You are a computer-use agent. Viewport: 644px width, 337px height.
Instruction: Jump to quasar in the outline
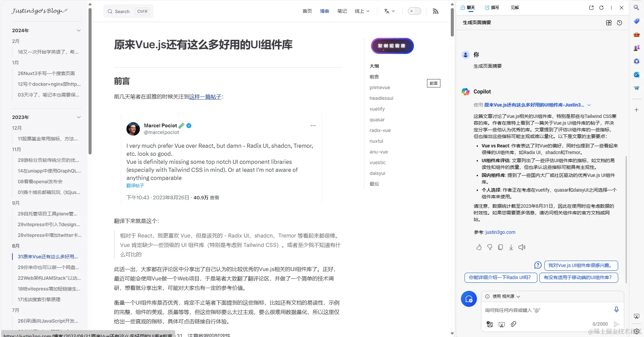[x=377, y=120]
